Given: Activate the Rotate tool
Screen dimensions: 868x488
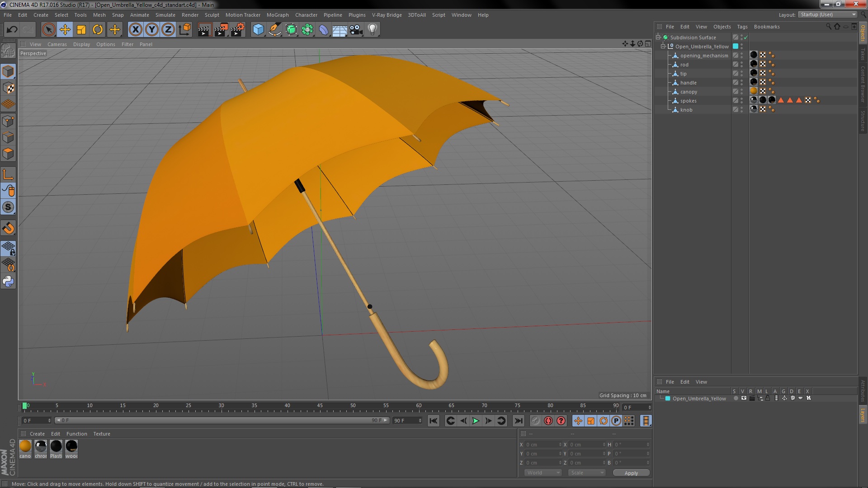Looking at the screenshot, I should click(x=98, y=30).
